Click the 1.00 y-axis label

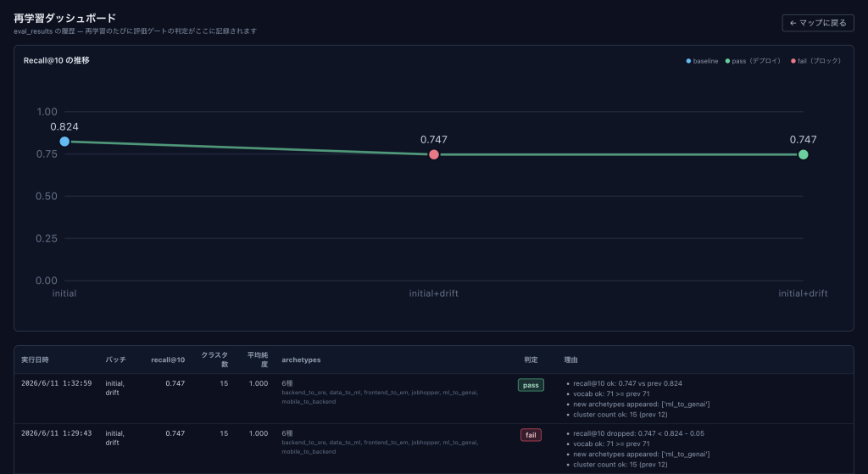[47, 112]
